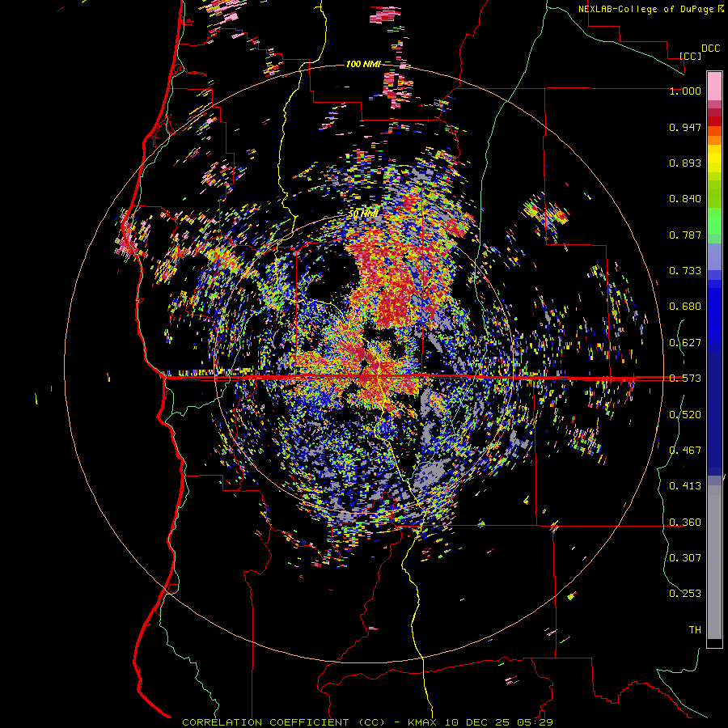The width and height of the screenshot is (728, 728).
Task: Select the gray lower color bar segment
Action: click(x=714, y=562)
